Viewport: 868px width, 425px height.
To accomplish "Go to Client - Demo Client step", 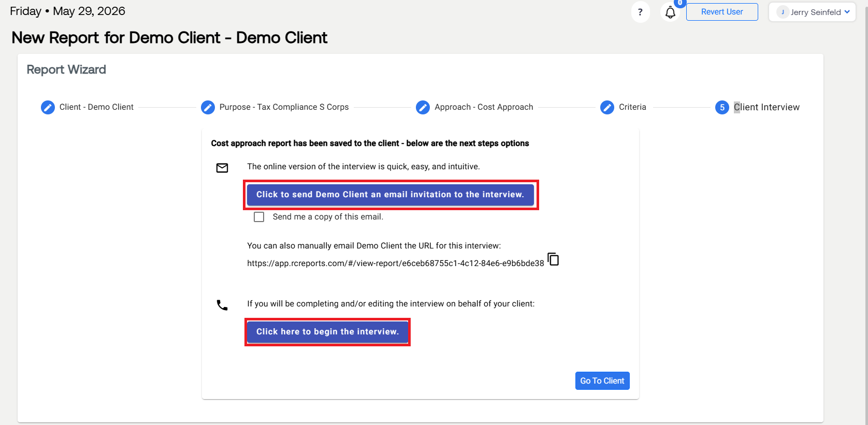I will point(96,107).
